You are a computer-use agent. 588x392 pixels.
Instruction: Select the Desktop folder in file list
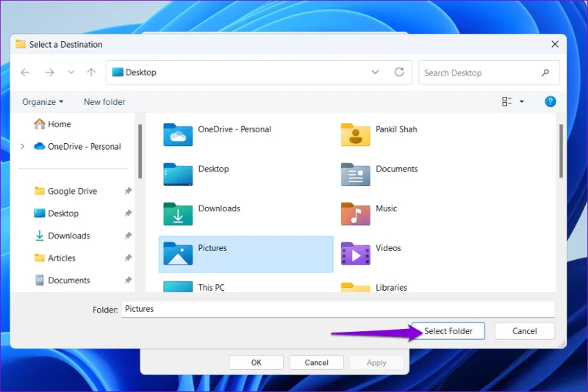[x=196, y=174]
